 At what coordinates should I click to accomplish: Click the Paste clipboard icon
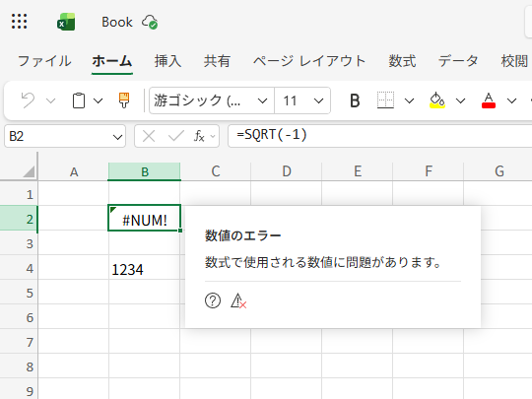[x=79, y=100]
